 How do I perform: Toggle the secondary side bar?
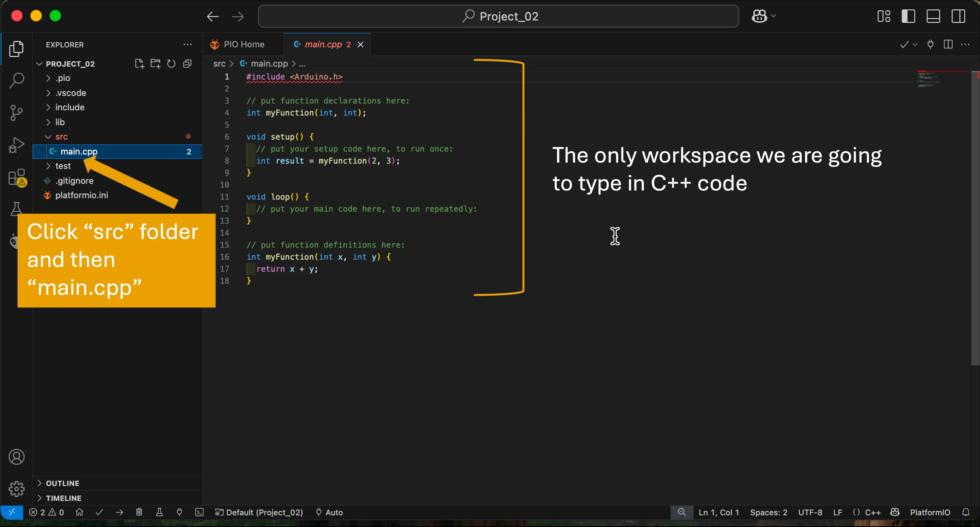pos(958,16)
